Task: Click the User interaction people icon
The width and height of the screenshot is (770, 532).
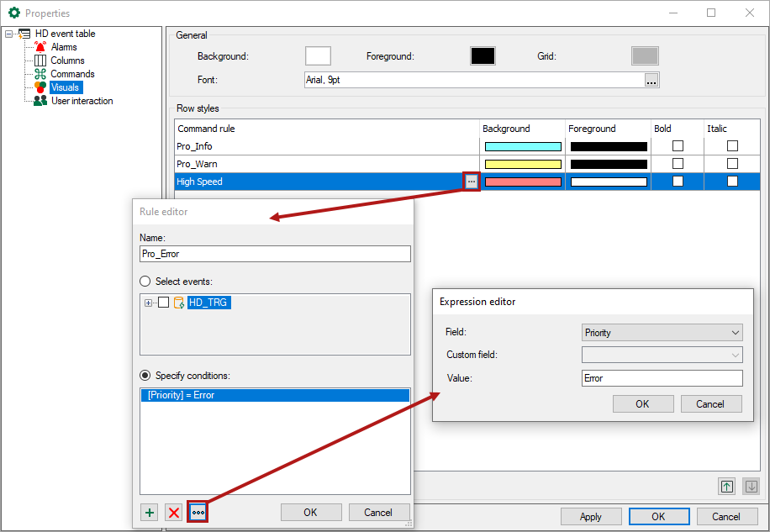Action: pos(40,101)
